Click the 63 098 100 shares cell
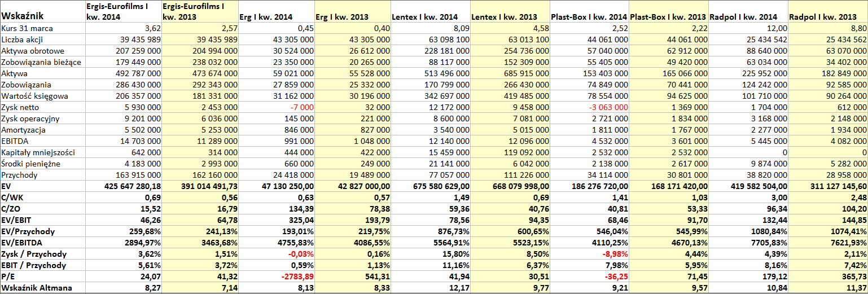 click(429, 40)
